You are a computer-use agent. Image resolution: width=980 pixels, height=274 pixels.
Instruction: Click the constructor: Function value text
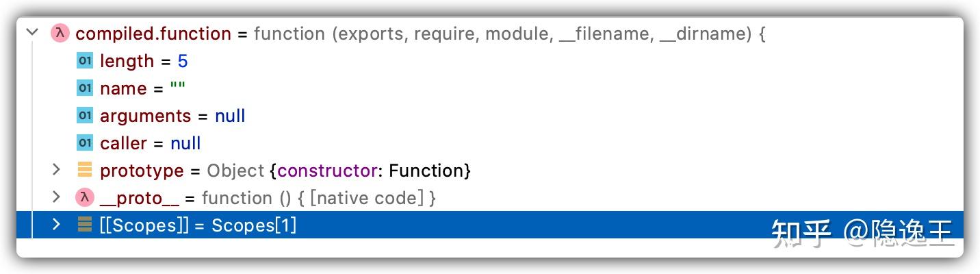(373, 171)
